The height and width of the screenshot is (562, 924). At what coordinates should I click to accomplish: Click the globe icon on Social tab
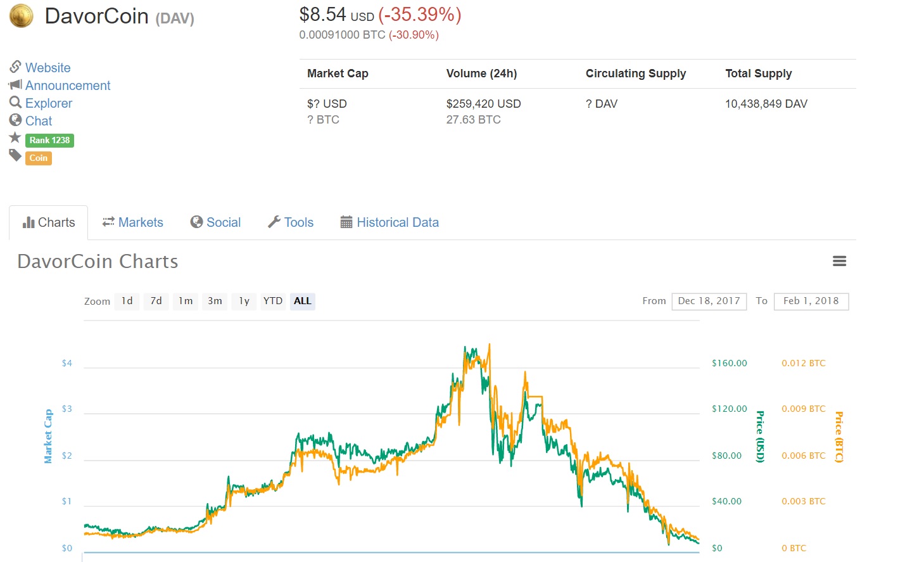point(196,222)
